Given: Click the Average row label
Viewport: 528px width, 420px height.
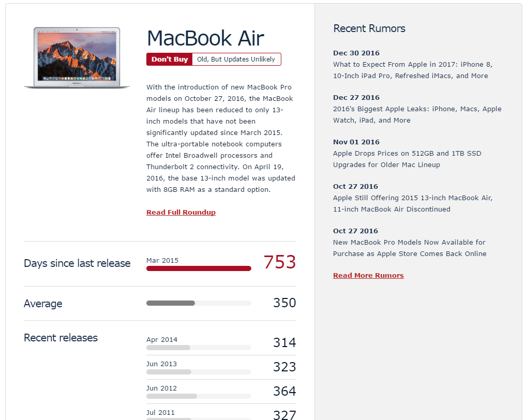Looking at the screenshot, I should [x=43, y=304].
